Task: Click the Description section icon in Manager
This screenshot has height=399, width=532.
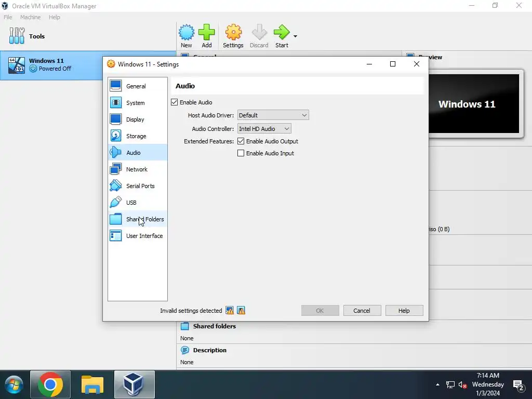Action: 185,350
